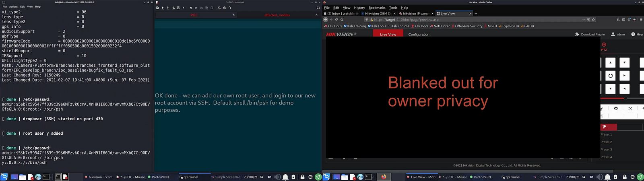Reload the Firefox page
The image size is (644, 181).
(336, 19)
